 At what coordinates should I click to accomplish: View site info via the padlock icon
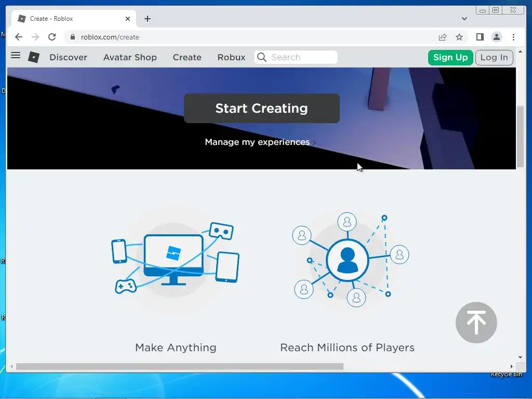tap(73, 37)
